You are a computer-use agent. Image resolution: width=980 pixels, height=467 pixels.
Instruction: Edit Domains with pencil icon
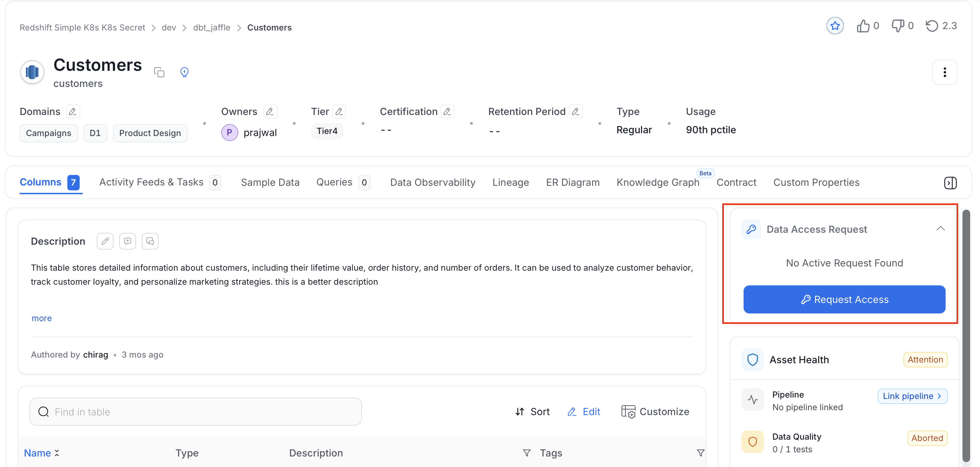tap(73, 111)
